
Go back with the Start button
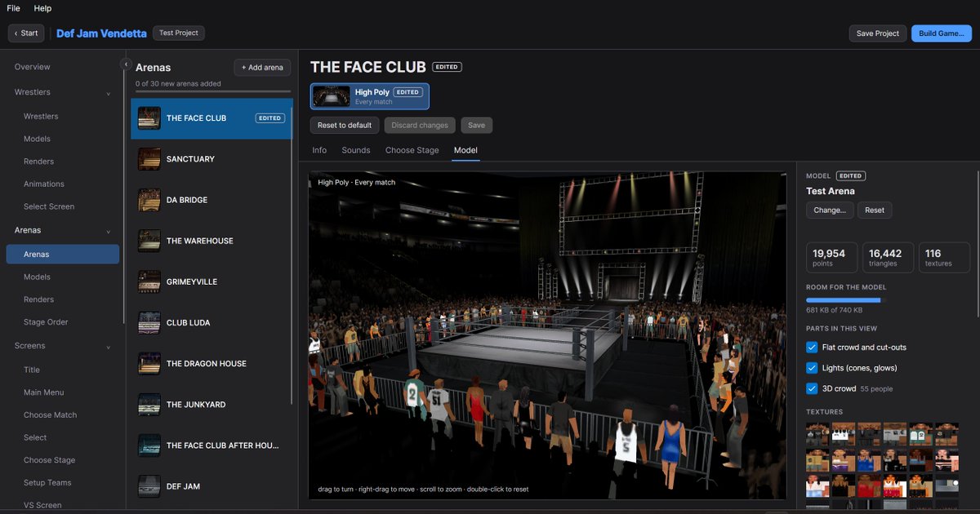pos(26,33)
